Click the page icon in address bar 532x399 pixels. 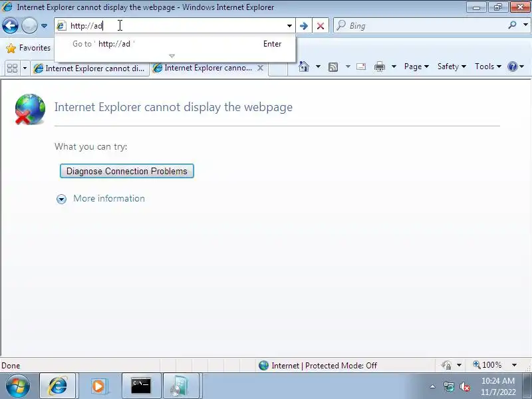coord(61,26)
